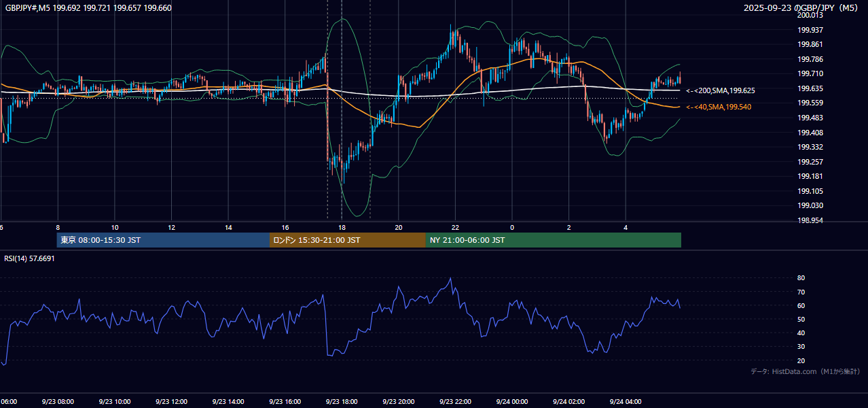Click price axis label 199.937
Viewport: 868px width, 408px height.
[x=810, y=30]
